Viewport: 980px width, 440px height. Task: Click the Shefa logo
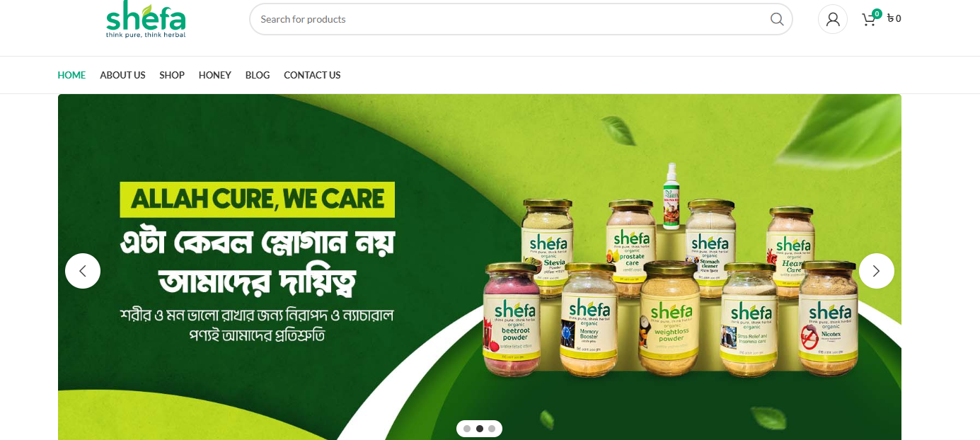[x=146, y=19]
